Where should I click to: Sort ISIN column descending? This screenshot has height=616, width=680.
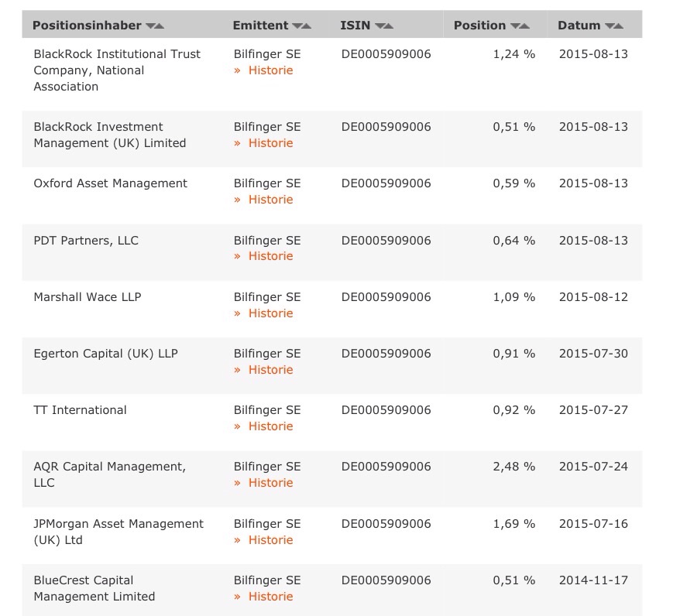tap(379, 26)
